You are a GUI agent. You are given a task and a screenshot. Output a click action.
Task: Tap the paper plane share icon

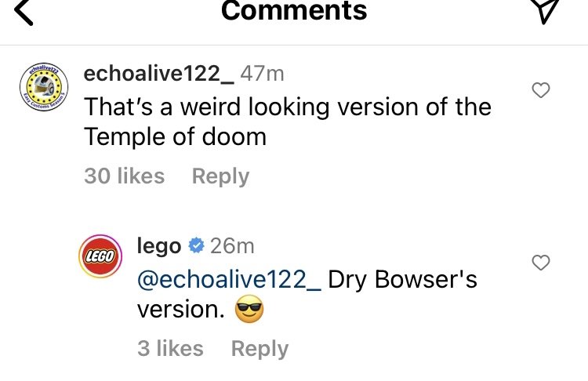coord(544,9)
